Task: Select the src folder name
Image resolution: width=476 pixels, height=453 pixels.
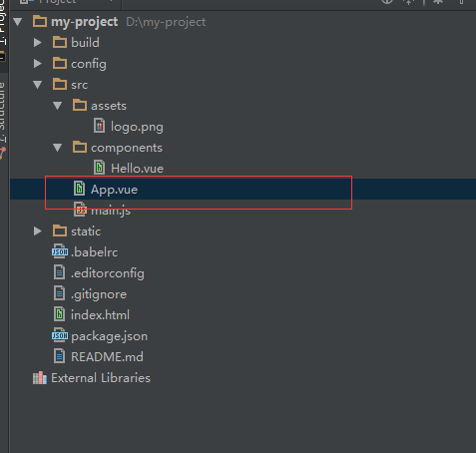Action: 80,85
